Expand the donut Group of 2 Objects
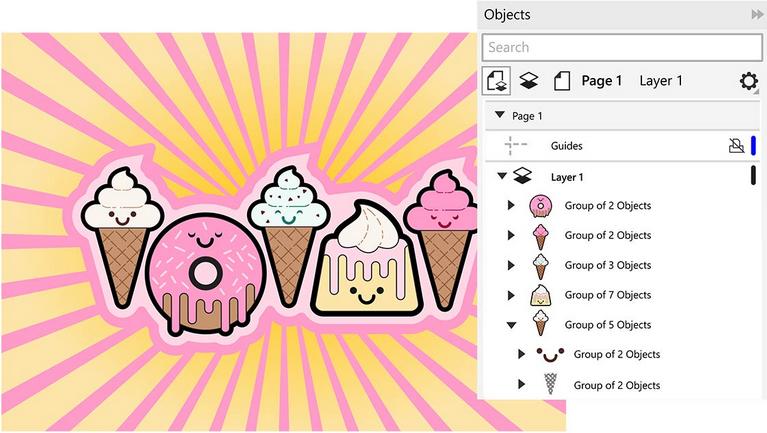 coord(511,205)
